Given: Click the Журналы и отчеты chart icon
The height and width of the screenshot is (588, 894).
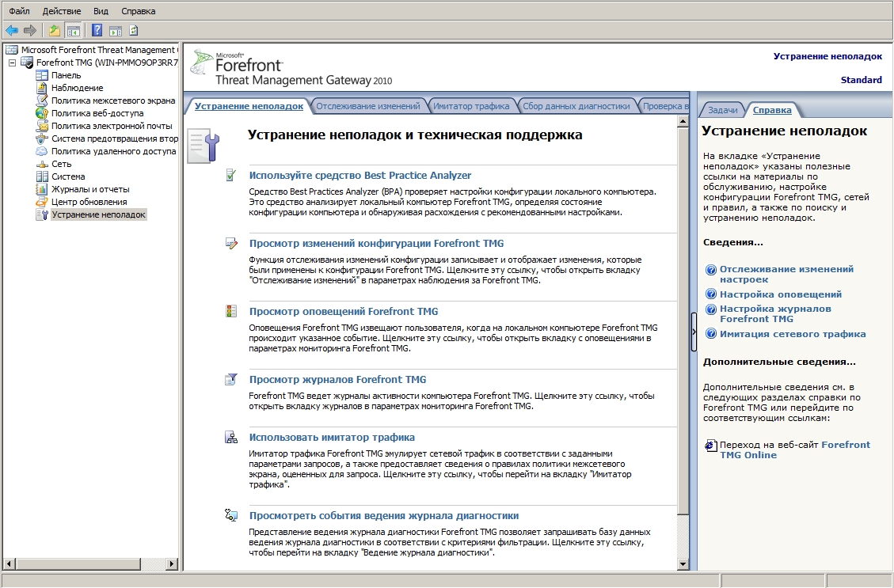Looking at the screenshot, I should click(x=42, y=189).
